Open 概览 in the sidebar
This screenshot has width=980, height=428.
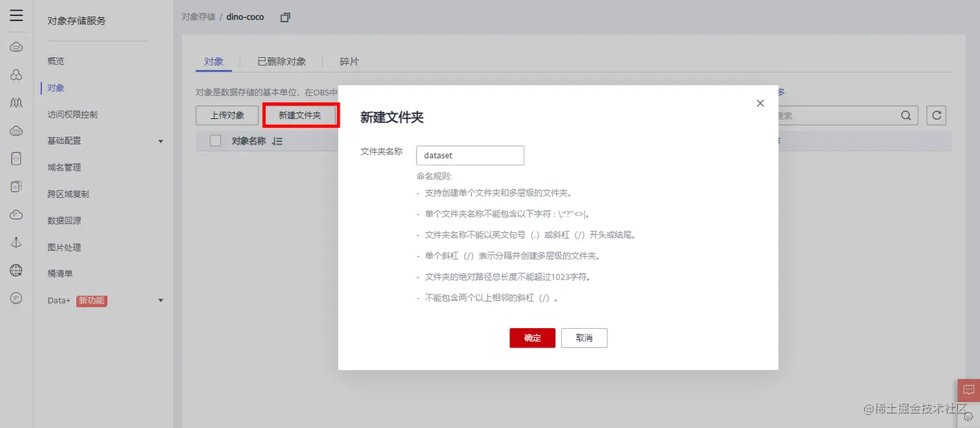click(x=56, y=61)
